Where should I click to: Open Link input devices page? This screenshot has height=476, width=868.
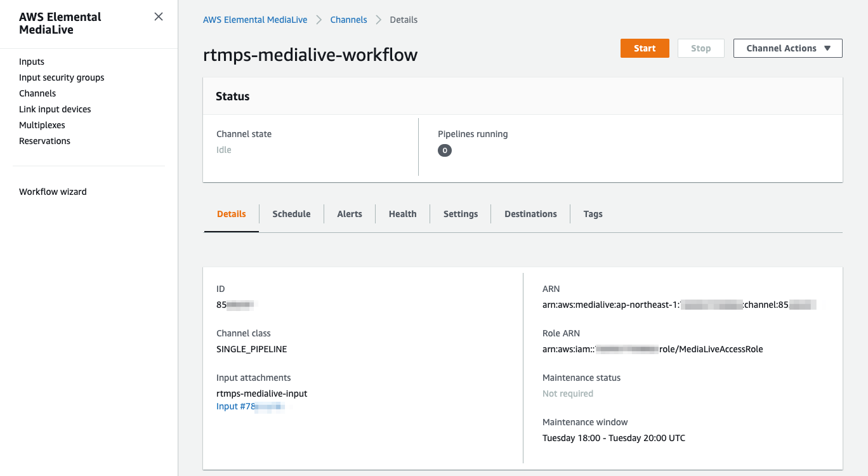click(55, 109)
